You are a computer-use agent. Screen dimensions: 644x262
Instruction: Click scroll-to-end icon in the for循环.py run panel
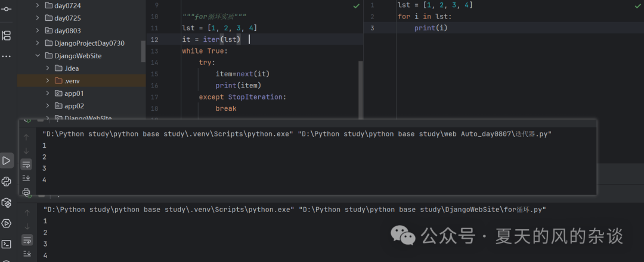click(x=27, y=254)
